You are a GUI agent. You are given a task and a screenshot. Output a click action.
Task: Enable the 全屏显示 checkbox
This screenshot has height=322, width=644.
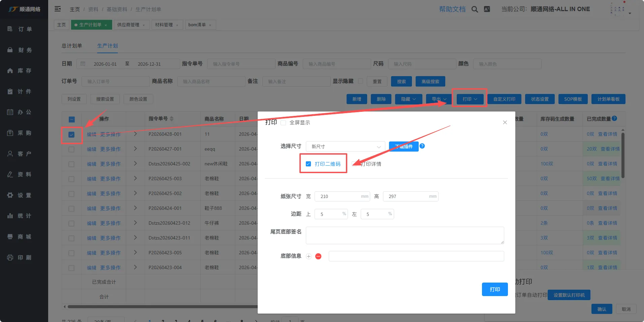click(283, 123)
